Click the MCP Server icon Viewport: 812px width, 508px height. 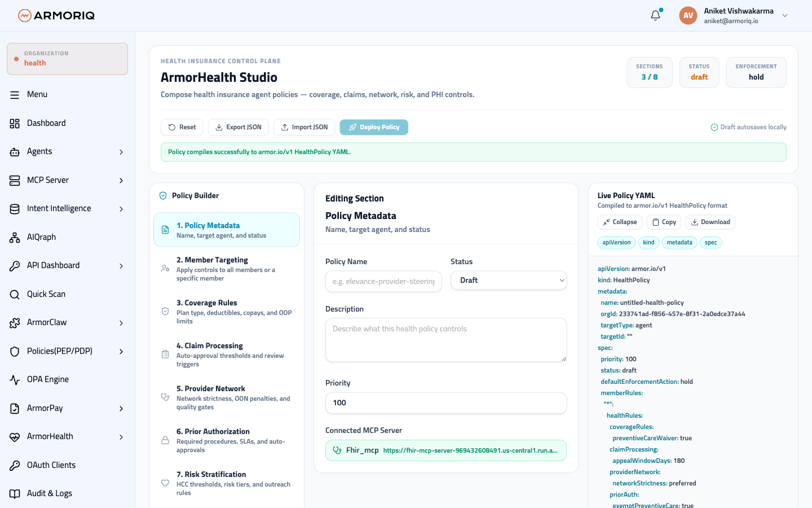pyautogui.click(x=15, y=180)
